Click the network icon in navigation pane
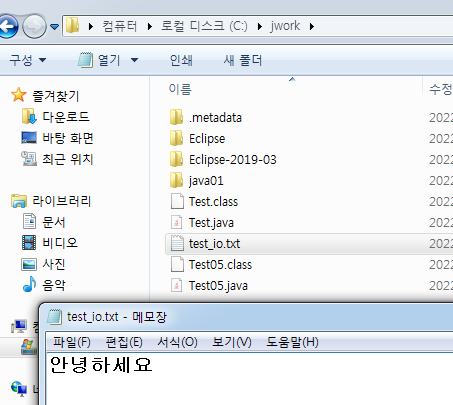This screenshot has height=405, width=453. (19, 389)
